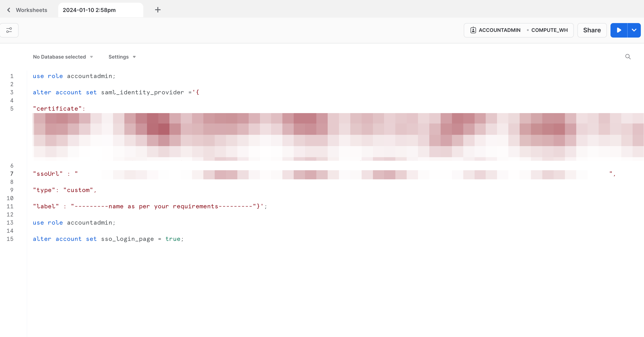The width and height of the screenshot is (644, 337).
Task: Click the "certificate": key text
Action: pos(59,109)
